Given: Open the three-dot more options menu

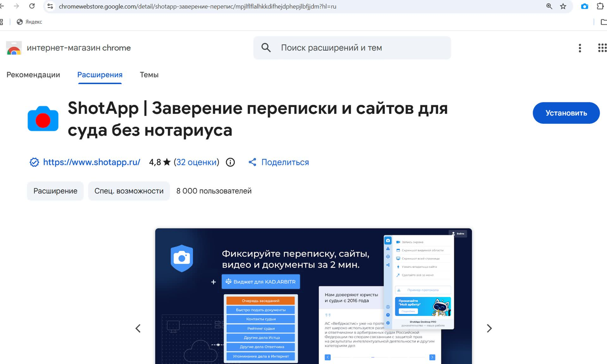Looking at the screenshot, I should tap(580, 48).
